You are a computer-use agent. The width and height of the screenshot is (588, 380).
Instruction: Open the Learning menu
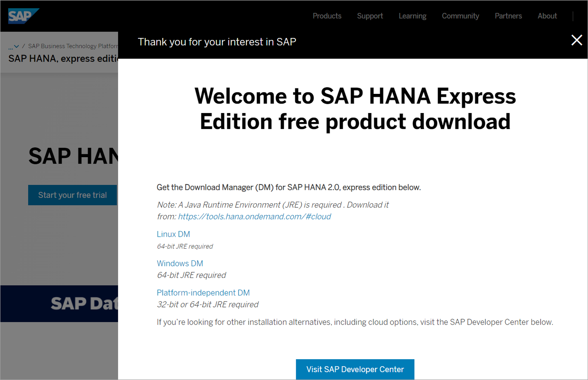412,16
